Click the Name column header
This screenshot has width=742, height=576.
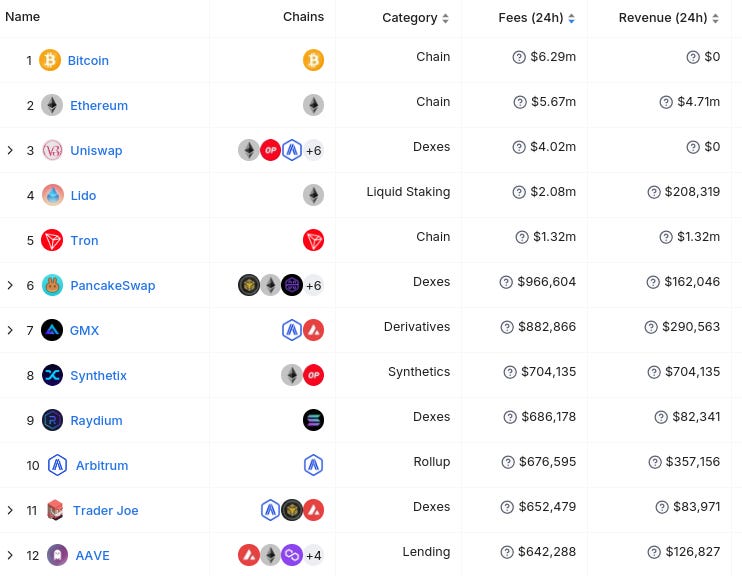[x=22, y=17]
